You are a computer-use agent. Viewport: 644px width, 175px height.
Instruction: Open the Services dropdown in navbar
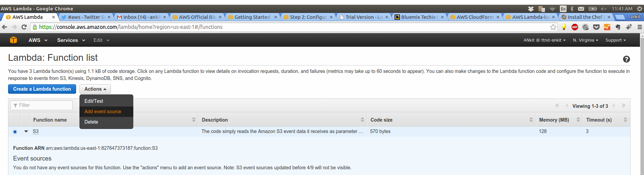[x=71, y=40]
